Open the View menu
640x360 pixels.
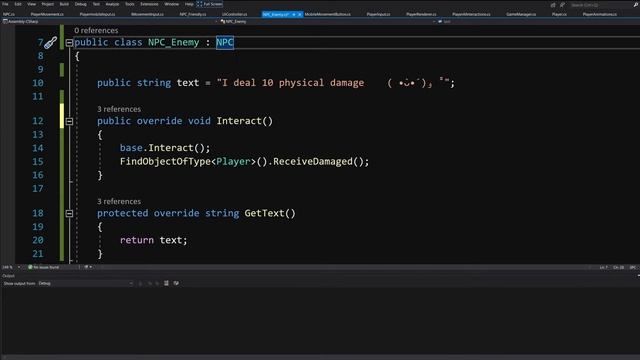[31, 4]
